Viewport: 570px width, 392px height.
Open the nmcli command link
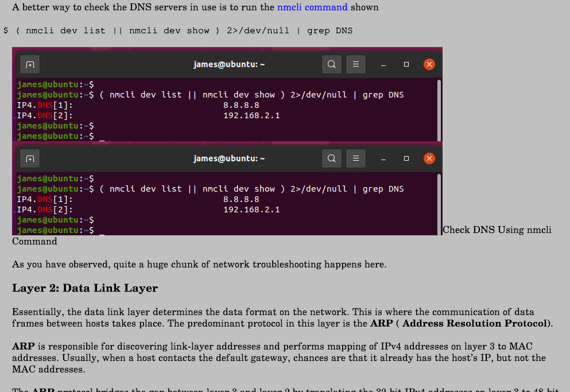coord(312,7)
